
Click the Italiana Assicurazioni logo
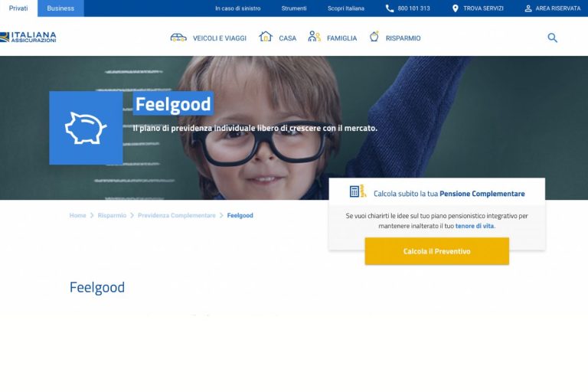(x=28, y=38)
